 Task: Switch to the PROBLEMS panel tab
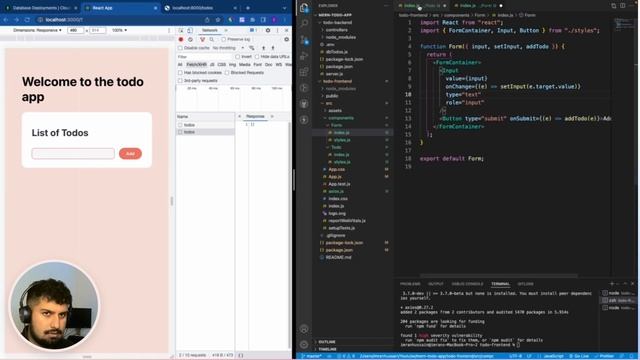pyautogui.click(x=410, y=284)
